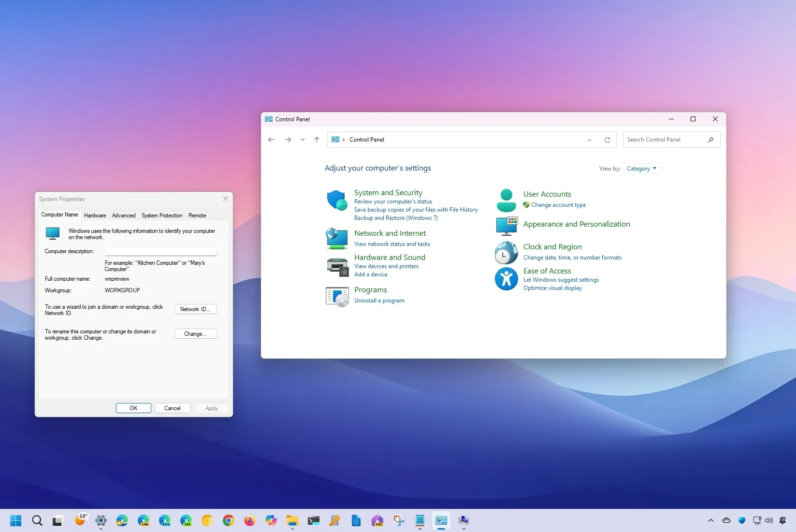Open Microsoft Edge Beta from the taskbar

coord(165,520)
